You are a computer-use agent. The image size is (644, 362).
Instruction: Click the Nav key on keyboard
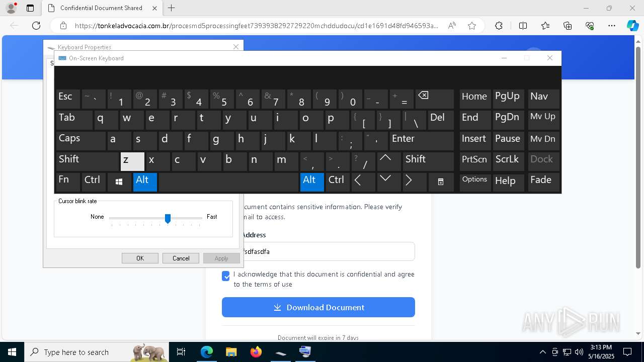click(x=543, y=99)
